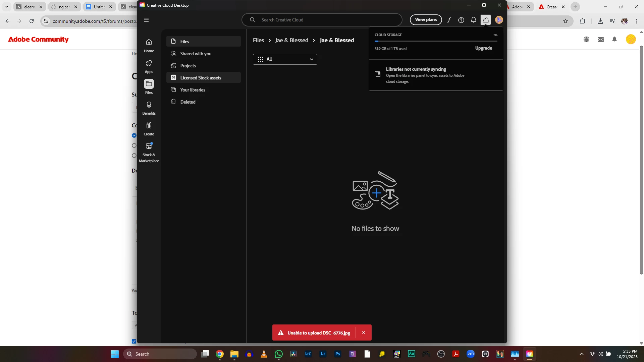Image resolution: width=644 pixels, height=362 pixels.
Task: Open notifications bell in Creative Cloud
Action: [x=473, y=20]
